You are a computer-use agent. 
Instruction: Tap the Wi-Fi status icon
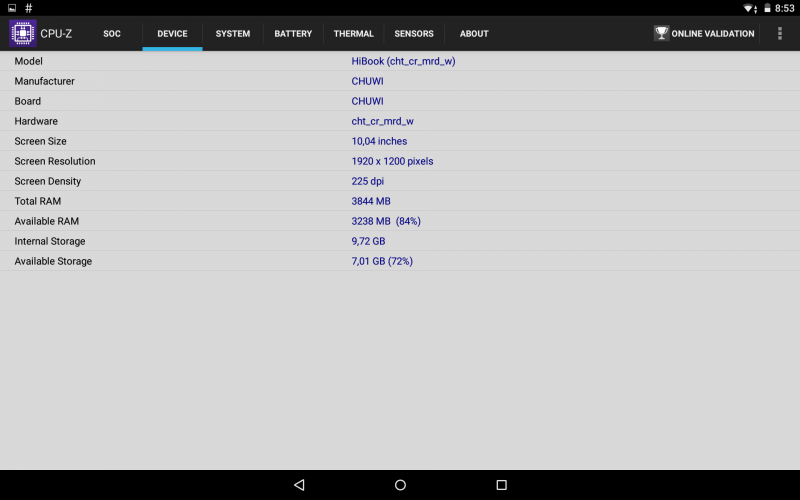(749, 8)
